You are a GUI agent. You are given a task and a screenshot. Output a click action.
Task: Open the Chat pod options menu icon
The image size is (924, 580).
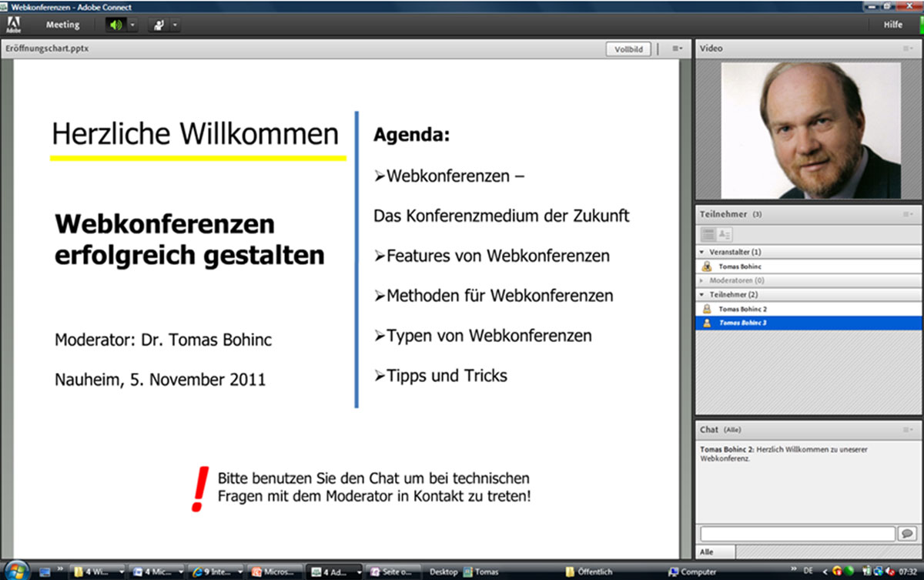[909, 429]
